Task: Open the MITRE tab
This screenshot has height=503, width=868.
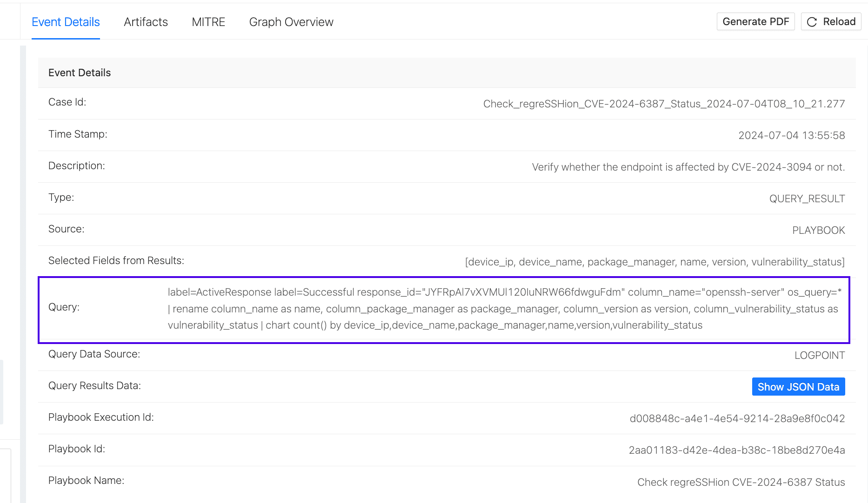Action: coord(208,22)
